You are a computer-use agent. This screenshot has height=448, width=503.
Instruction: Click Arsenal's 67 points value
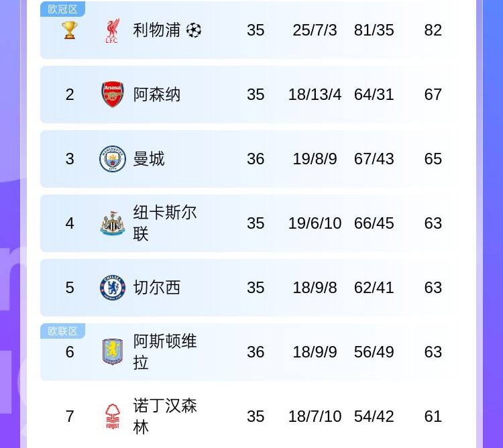[433, 95]
